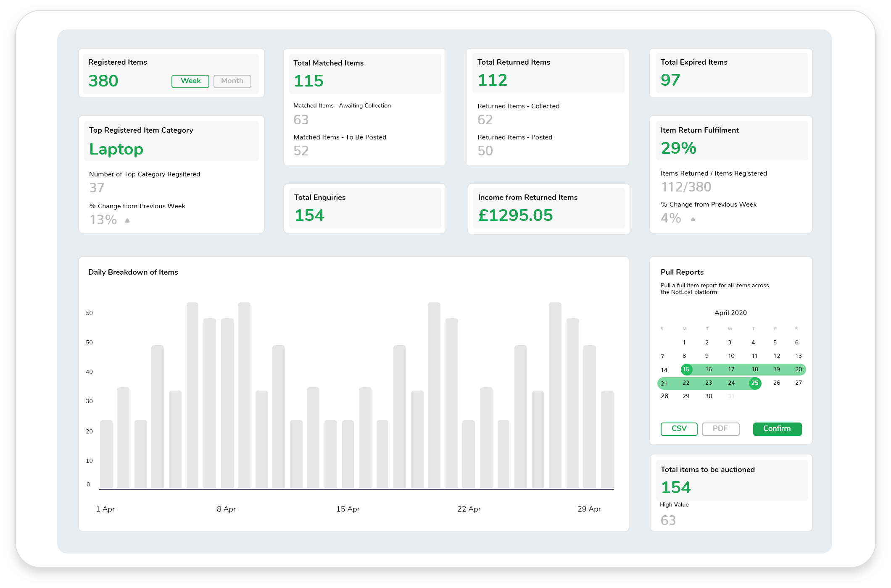
Task: Switch report view to Week
Action: coord(190,81)
